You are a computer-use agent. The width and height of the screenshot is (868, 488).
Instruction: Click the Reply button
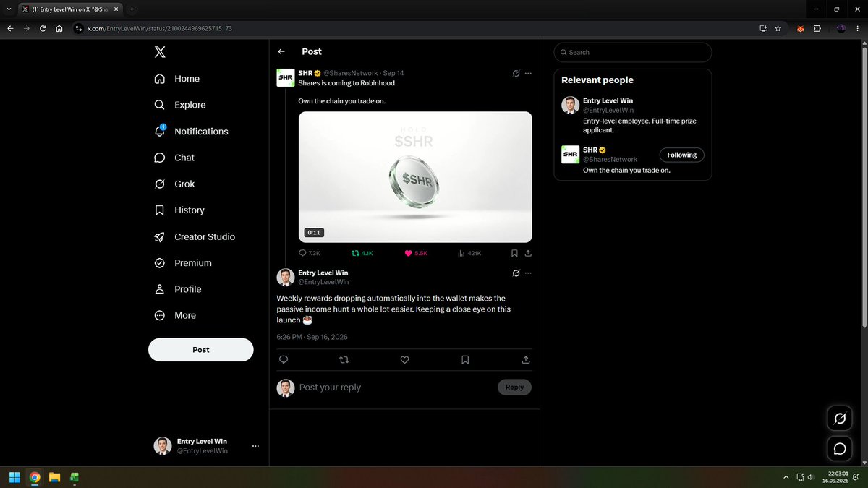tap(514, 387)
